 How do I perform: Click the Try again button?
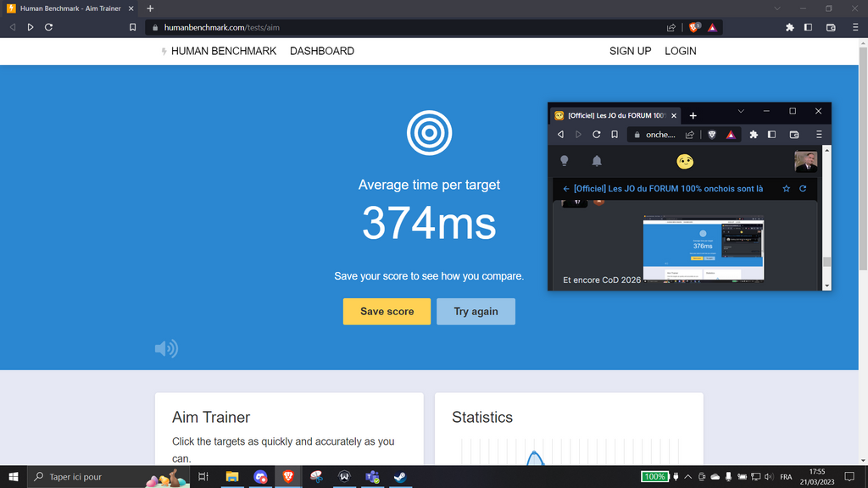(476, 312)
